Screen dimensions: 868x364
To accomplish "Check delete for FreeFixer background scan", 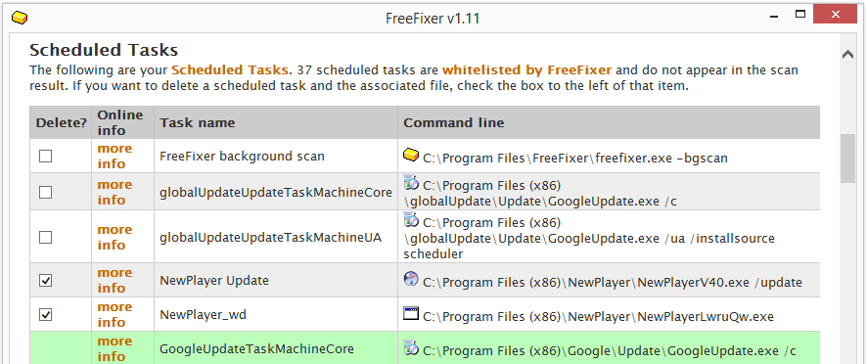I will point(45,156).
